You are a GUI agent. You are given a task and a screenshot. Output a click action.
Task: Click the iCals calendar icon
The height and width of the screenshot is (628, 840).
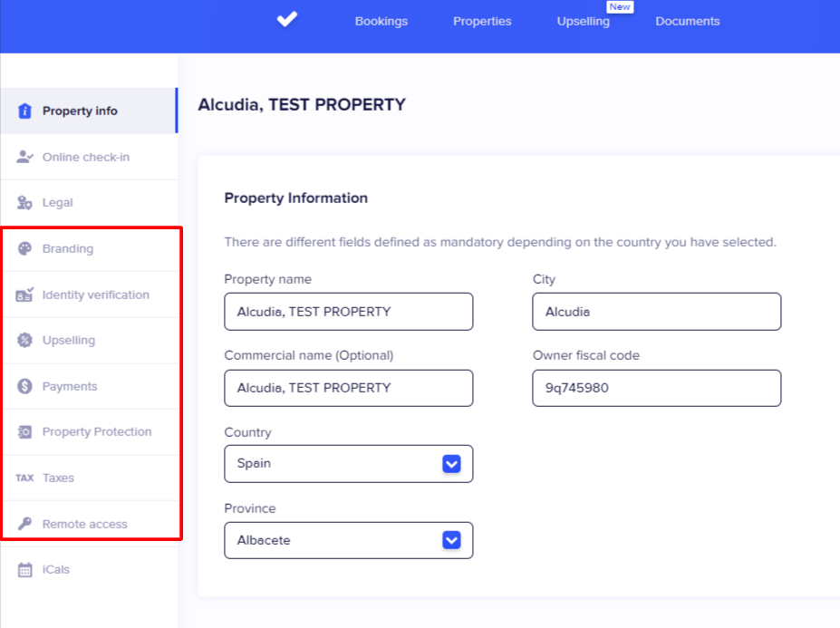25,570
